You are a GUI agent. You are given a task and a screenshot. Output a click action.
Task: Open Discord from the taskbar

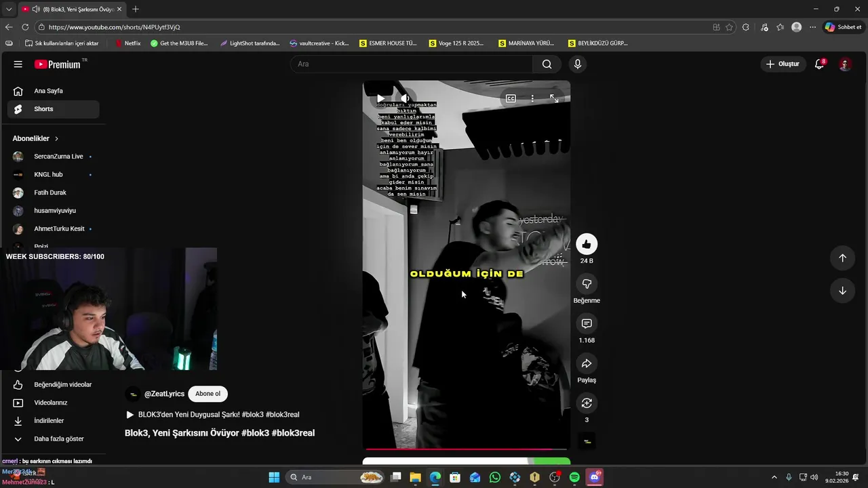[595, 477]
